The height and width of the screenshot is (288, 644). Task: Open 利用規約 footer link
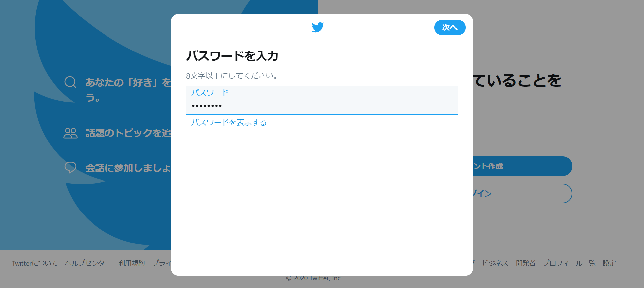click(131, 263)
